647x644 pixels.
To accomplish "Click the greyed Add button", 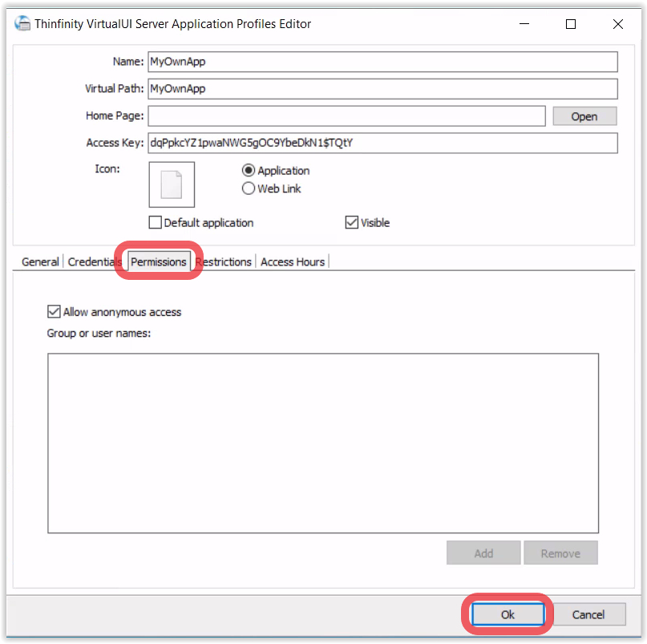I will pyautogui.click(x=483, y=553).
